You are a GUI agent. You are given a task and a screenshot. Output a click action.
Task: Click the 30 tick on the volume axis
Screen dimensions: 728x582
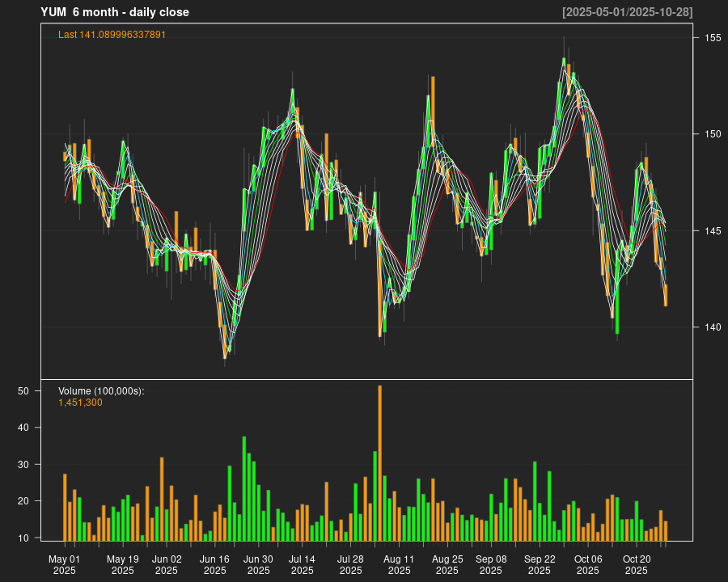(23, 465)
